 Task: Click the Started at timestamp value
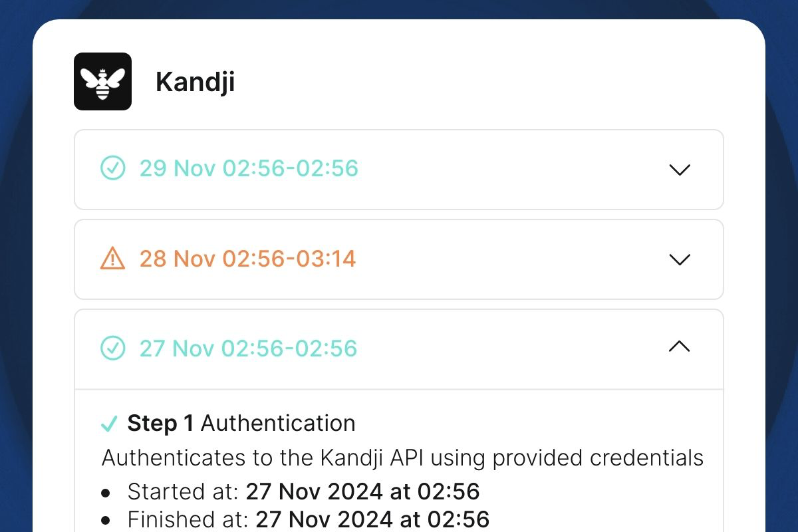click(x=363, y=492)
